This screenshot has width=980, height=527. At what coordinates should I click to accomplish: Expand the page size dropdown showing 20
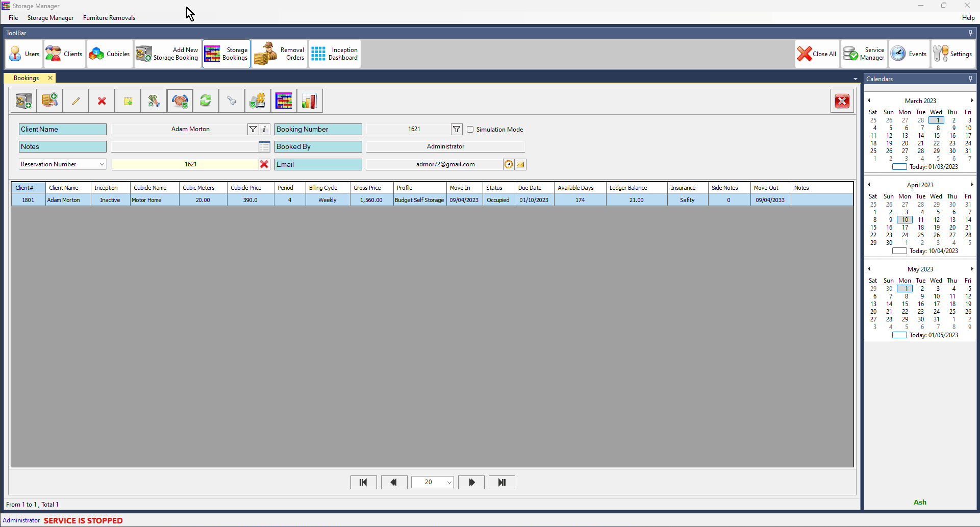pyautogui.click(x=449, y=483)
